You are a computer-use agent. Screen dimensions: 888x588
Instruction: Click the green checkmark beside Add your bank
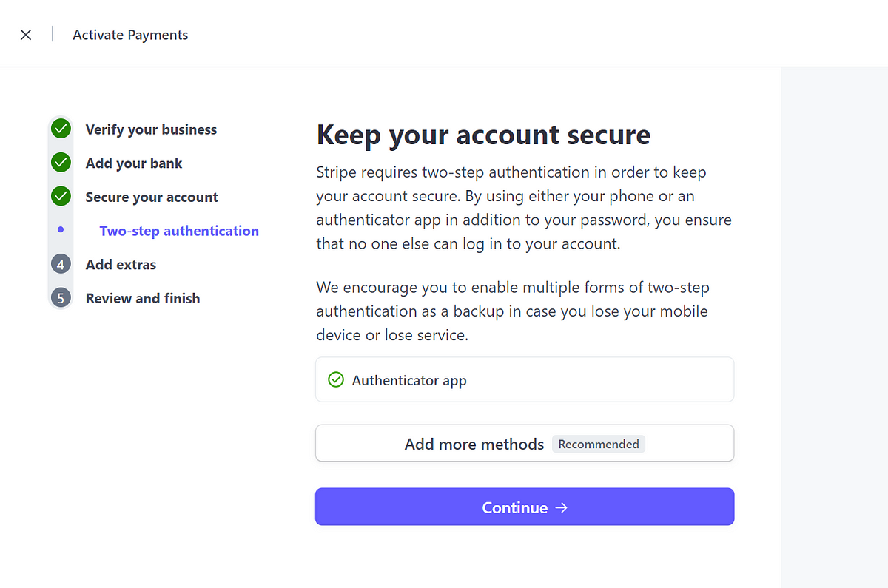[61, 163]
